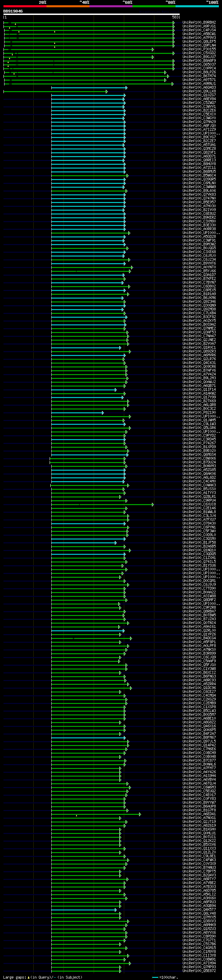Image resolution: width=222 pixels, height=980 pixels.
Task: Select hit label UniRef100_B3CF82
Action: pos(199,317)
